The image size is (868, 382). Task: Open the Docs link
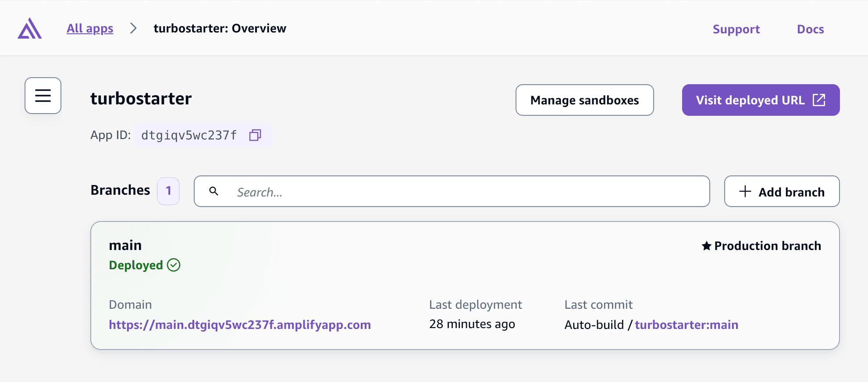(x=810, y=29)
